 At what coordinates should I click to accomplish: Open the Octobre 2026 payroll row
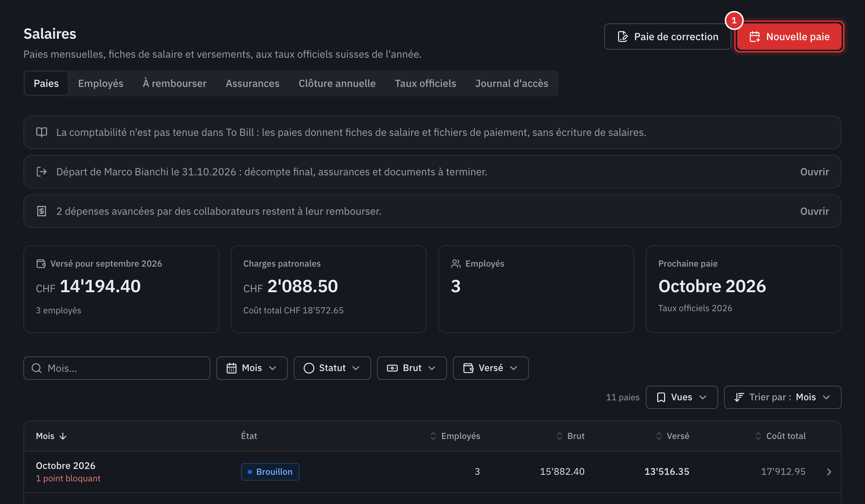point(432,472)
